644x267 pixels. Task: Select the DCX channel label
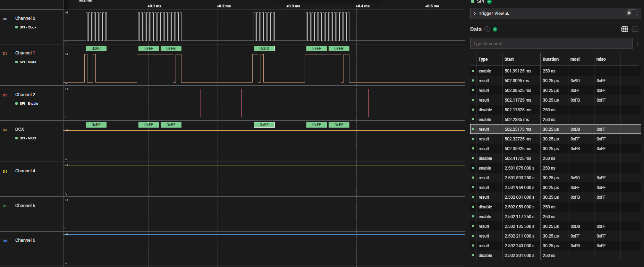tap(20, 129)
